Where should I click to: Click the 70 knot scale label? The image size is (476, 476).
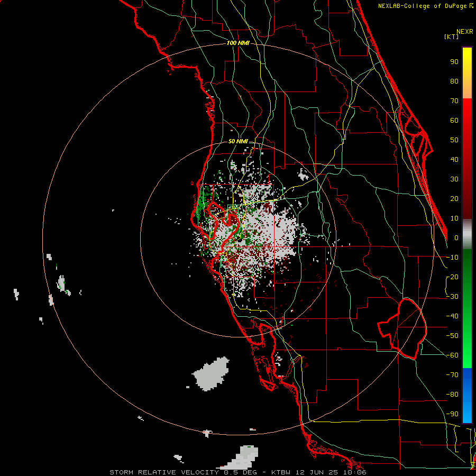(x=454, y=101)
